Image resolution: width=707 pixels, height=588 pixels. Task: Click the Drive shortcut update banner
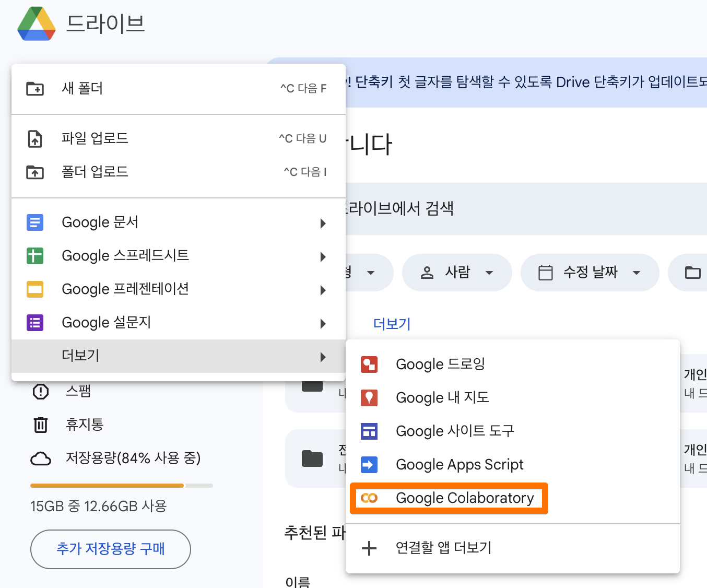point(526,83)
